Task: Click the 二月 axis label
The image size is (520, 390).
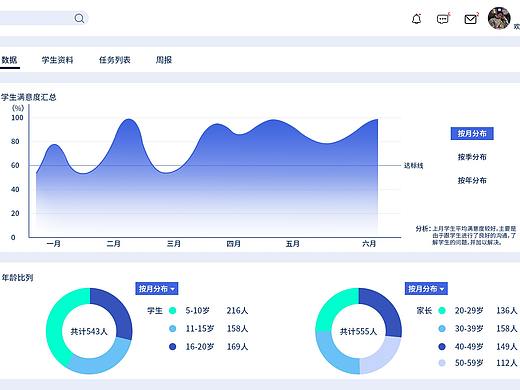Action: (113, 244)
